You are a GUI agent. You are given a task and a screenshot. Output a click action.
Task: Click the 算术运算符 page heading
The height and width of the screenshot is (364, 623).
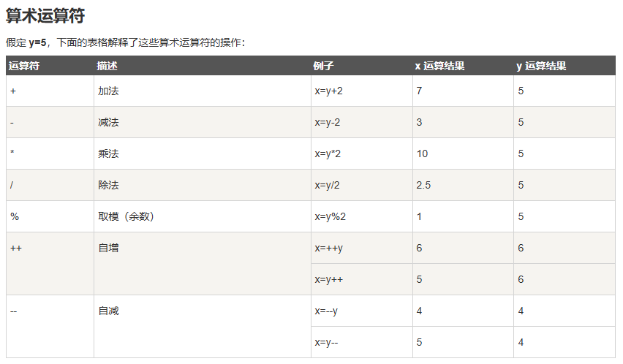click(50, 15)
